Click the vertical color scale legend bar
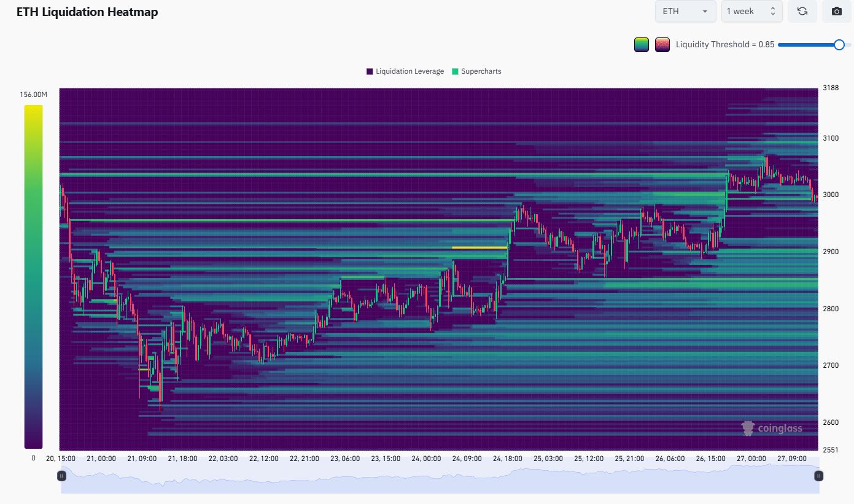Viewport: 854px width, 504px height. [x=34, y=277]
